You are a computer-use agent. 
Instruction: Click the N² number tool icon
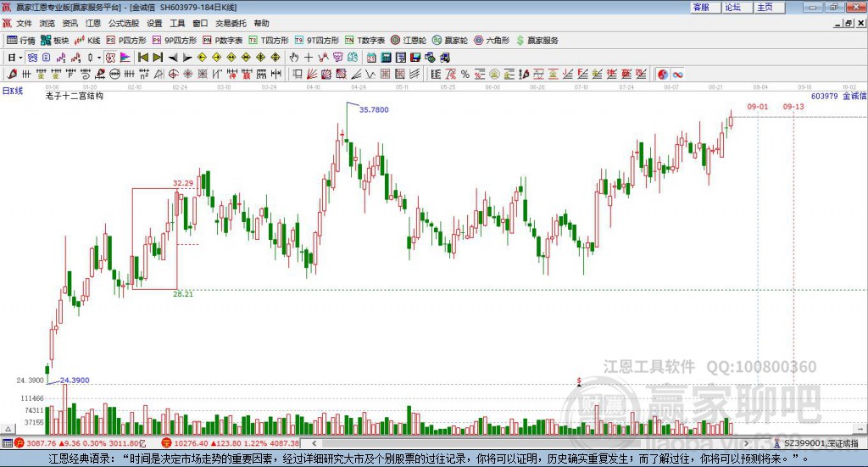[144, 74]
